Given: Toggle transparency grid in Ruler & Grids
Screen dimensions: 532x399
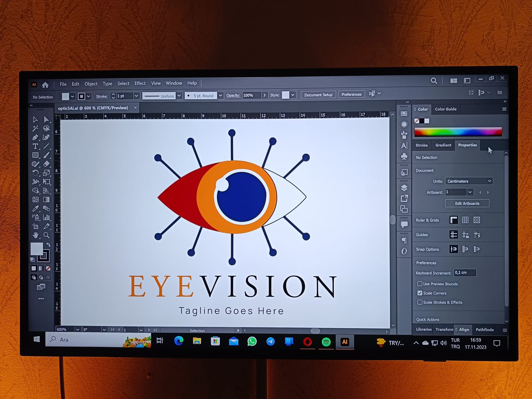Looking at the screenshot, I should click(477, 220).
